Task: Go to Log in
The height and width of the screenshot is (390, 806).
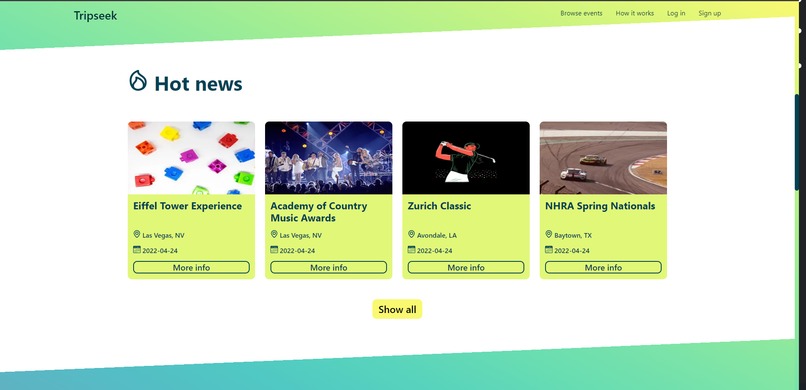Action: pyautogui.click(x=676, y=13)
